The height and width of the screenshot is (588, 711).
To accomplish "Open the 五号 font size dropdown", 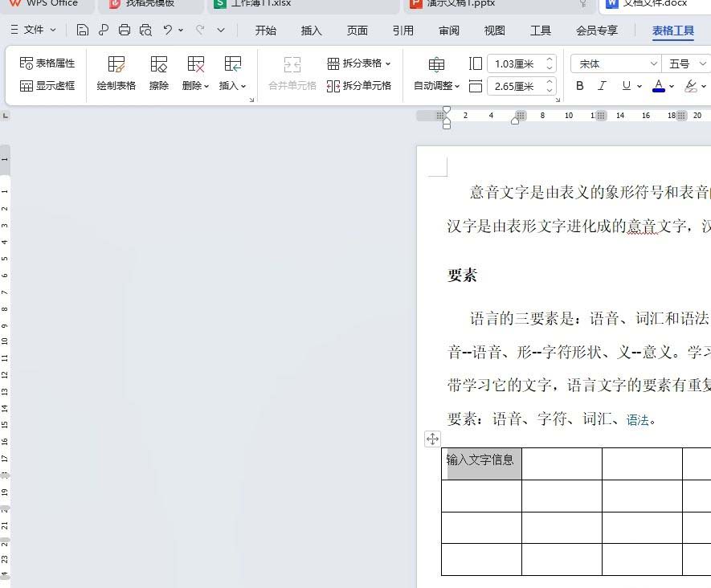I will [x=703, y=64].
